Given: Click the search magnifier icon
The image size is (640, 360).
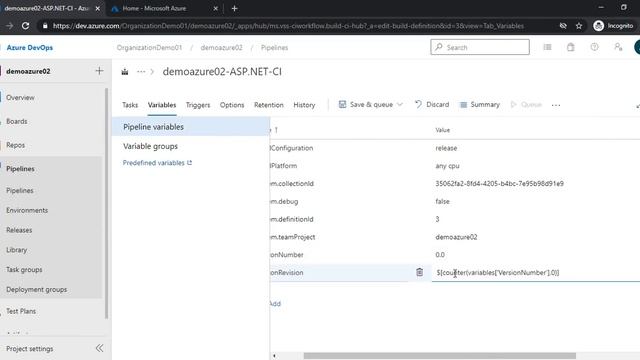Looking at the screenshot, I should tap(439, 47).
